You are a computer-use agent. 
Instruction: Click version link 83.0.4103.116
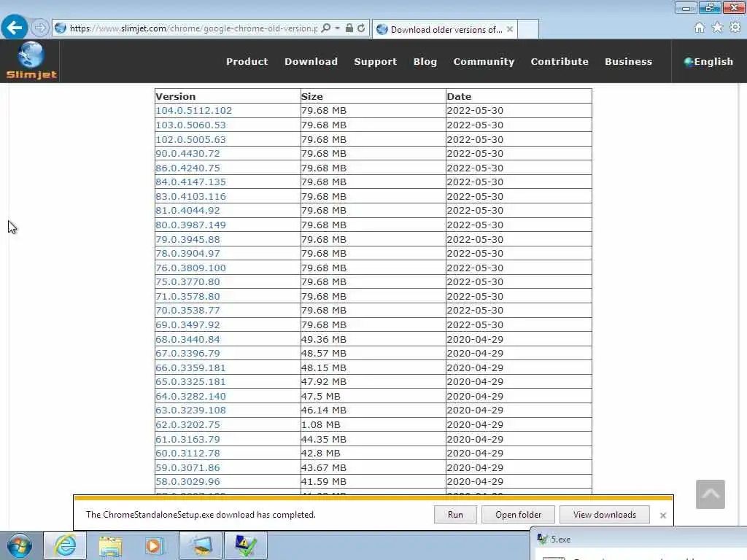(190, 196)
